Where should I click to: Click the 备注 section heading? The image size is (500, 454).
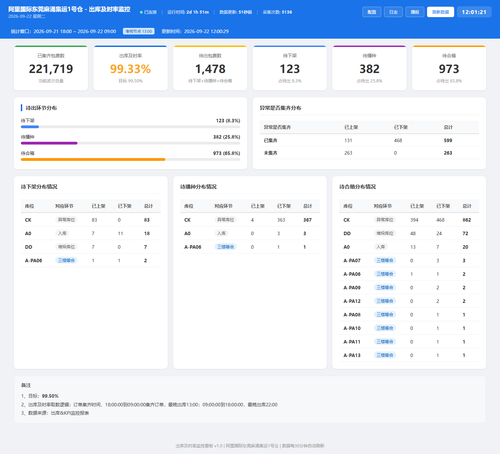(x=26, y=385)
